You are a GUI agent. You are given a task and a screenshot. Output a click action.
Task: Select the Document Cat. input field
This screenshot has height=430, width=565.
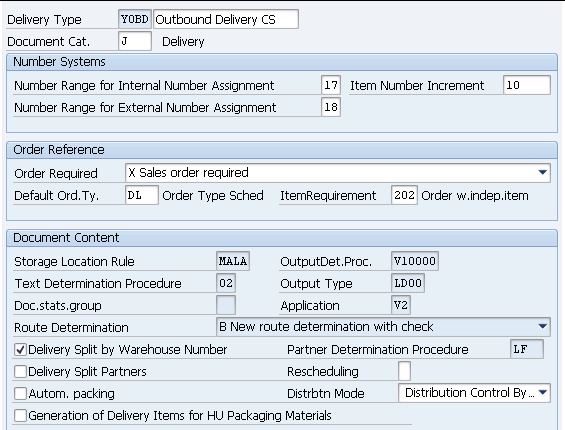135,41
